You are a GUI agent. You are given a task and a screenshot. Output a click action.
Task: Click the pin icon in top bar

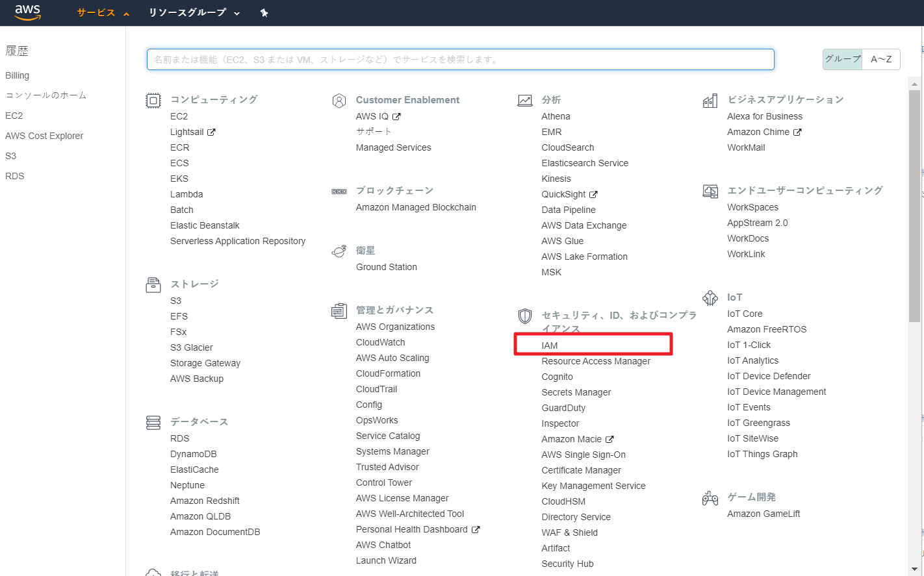click(264, 13)
